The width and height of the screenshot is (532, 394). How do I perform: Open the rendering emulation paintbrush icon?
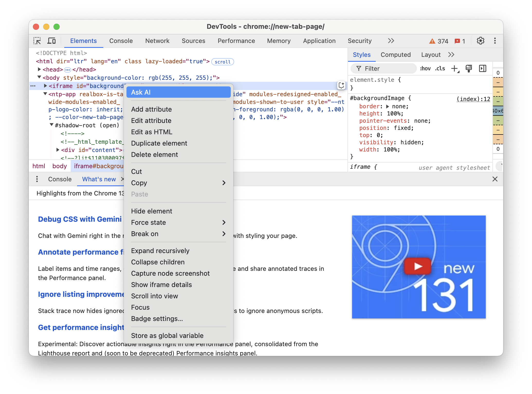[x=469, y=68]
